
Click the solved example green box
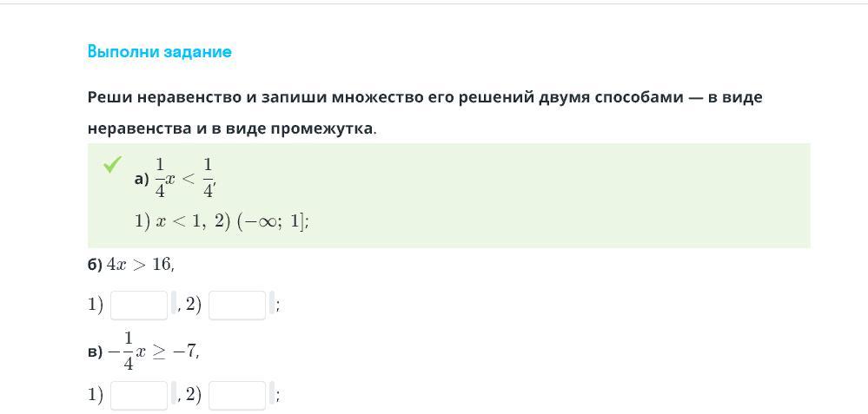pyautogui.click(x=449, y=195)
